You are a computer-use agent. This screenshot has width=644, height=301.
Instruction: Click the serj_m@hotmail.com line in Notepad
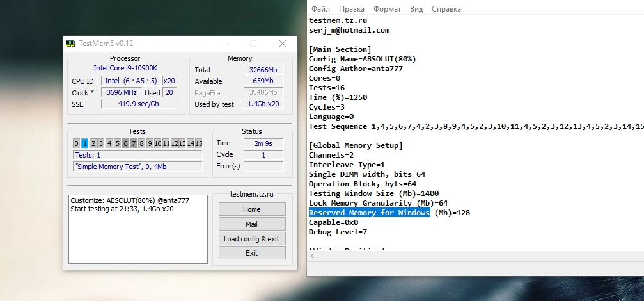[349, 30]
